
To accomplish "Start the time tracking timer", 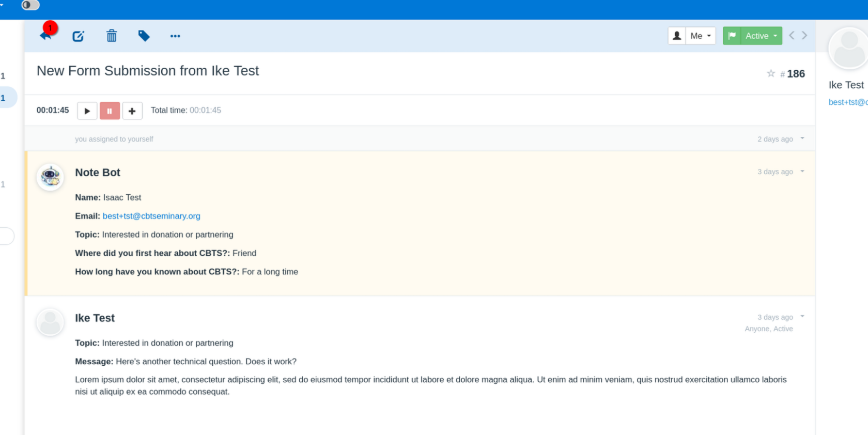I will click(87, 111).
